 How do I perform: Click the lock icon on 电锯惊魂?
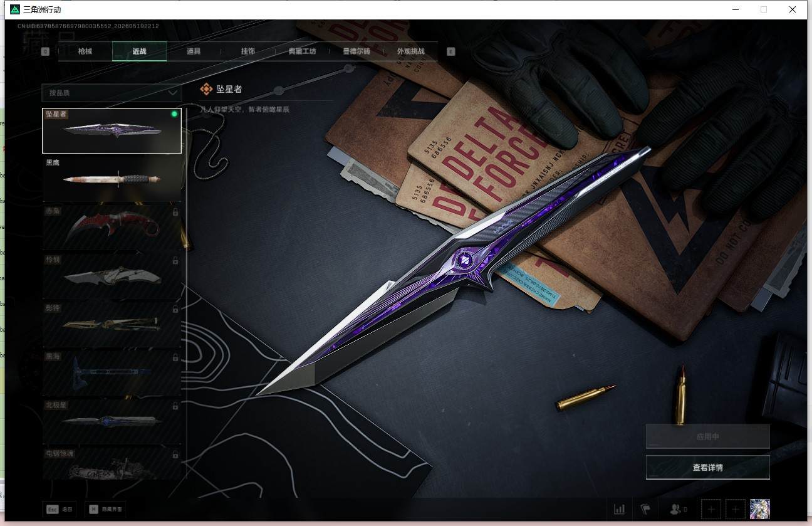pos(175,455)
